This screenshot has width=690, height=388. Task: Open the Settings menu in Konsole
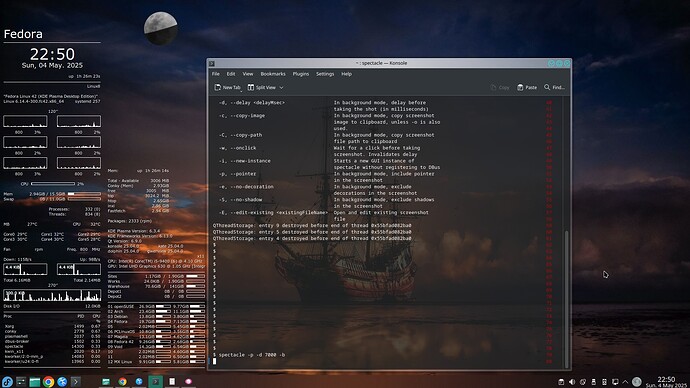[x=325, y=74]
